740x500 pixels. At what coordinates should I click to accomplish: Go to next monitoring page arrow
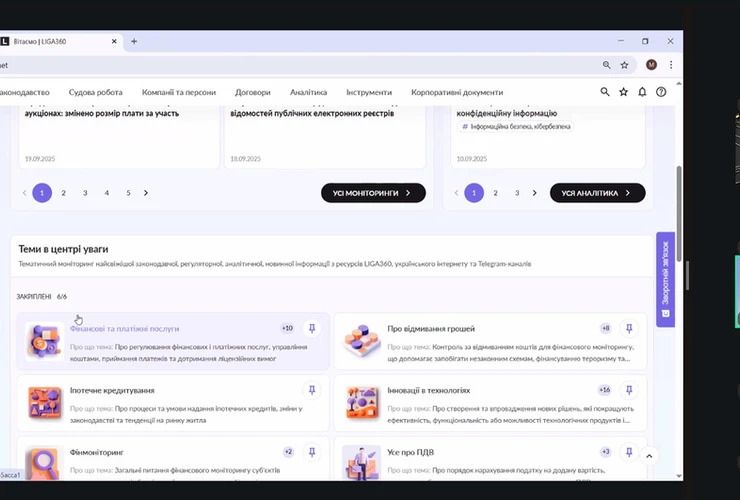pyautogui.click(x=146, y=193)
